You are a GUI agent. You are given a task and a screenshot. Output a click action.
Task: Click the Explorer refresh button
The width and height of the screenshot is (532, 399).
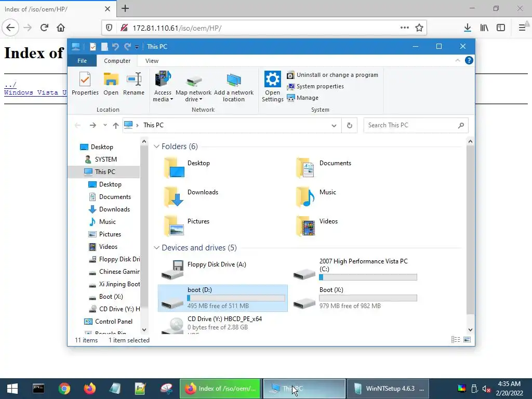(x=350, y=126)
